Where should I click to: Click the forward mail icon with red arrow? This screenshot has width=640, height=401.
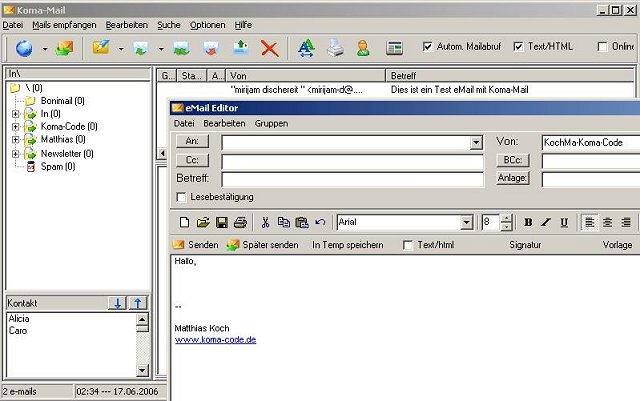pyautogui.click(x=211, y=49)
